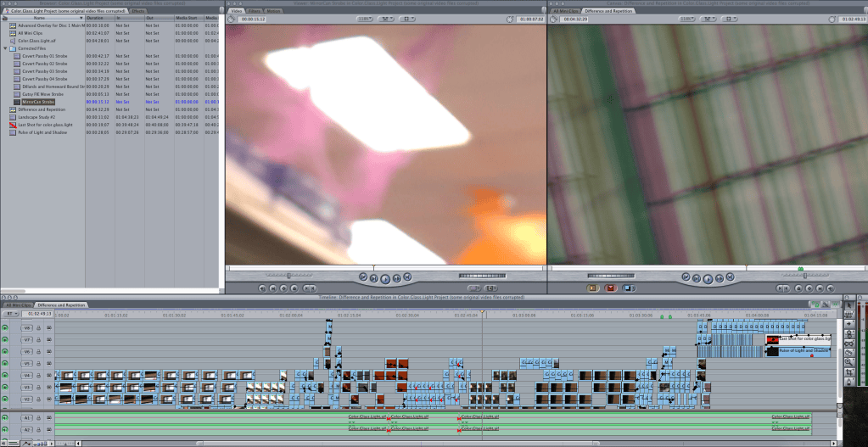Image resolution: width=868 pixels, height=447 pixels.
Task: Click the red Overwrite edit button in Canvas
Action: [x=611, y=288]
